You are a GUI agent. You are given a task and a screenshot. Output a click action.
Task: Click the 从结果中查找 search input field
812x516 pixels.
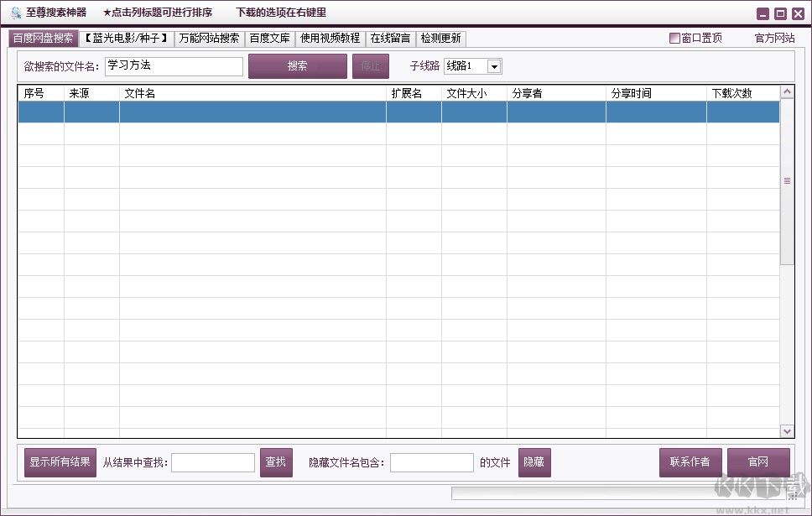(213, 461)
